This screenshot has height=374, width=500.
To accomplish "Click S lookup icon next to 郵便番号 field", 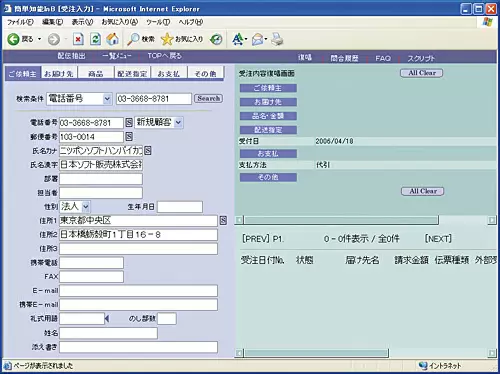I will click(x=129, y=136).
